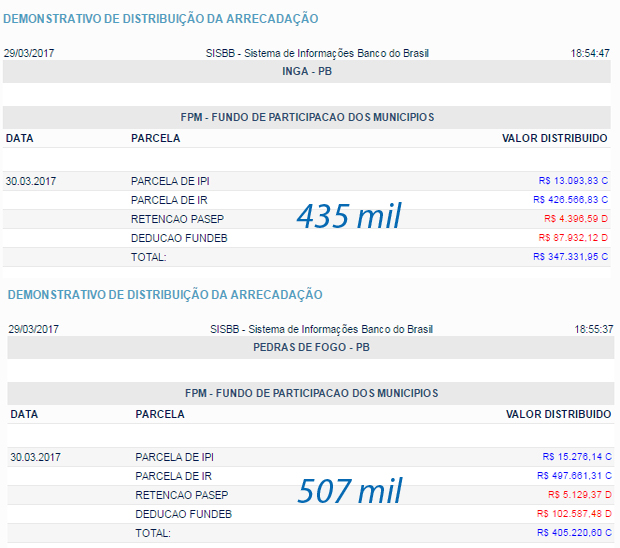Click the "VALOR DISTRIBUIDO" header of the PEDRAS DE FOGO table
Screen dimensions: 620x548
559,414
